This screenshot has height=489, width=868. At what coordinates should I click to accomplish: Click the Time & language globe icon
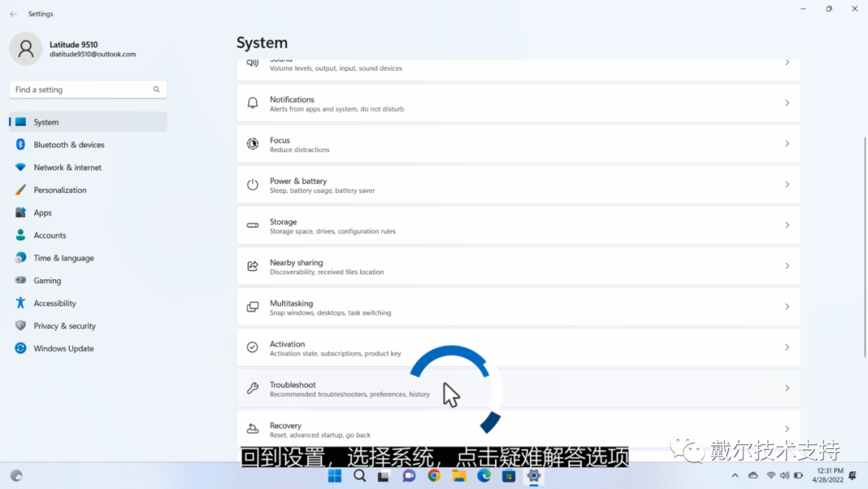pos(20,257)
